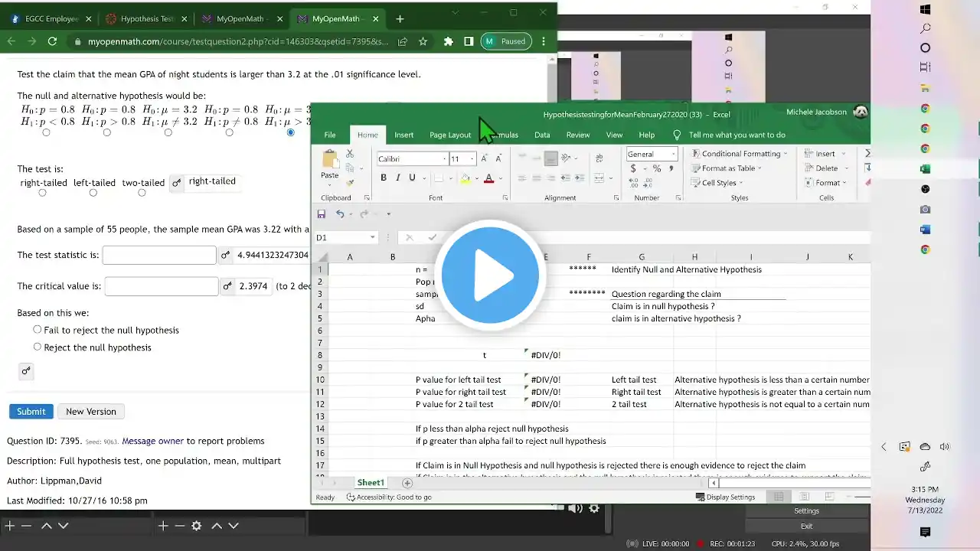This screenshot has width=980, height=551.
Task: Choose the left-tailed test radio button
Action: 93,193
